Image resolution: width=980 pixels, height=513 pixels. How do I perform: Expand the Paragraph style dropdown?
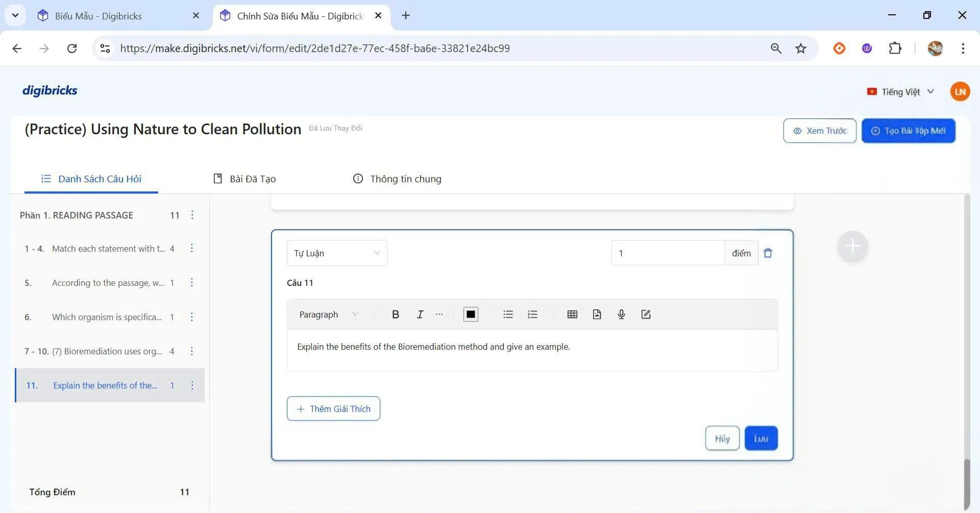[x=329, y=314]
